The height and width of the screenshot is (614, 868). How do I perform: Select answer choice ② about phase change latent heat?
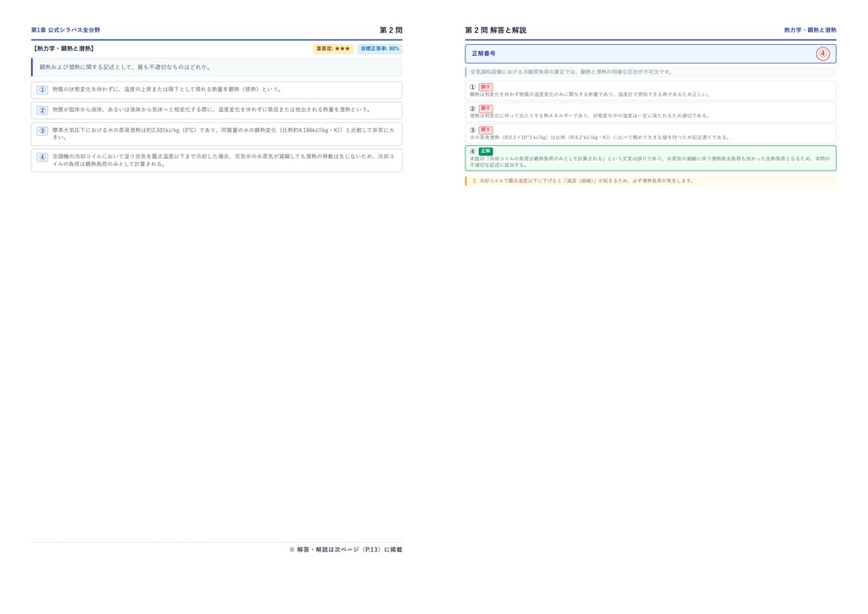tap(216, 110)
